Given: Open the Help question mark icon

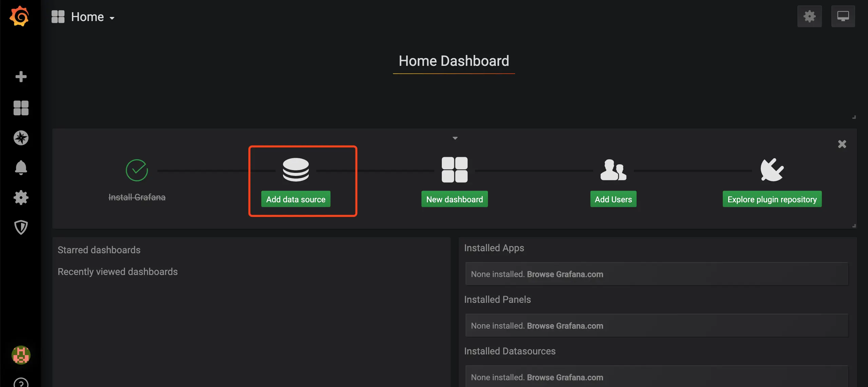Looking at the screenshot, I should coord(21,383).
